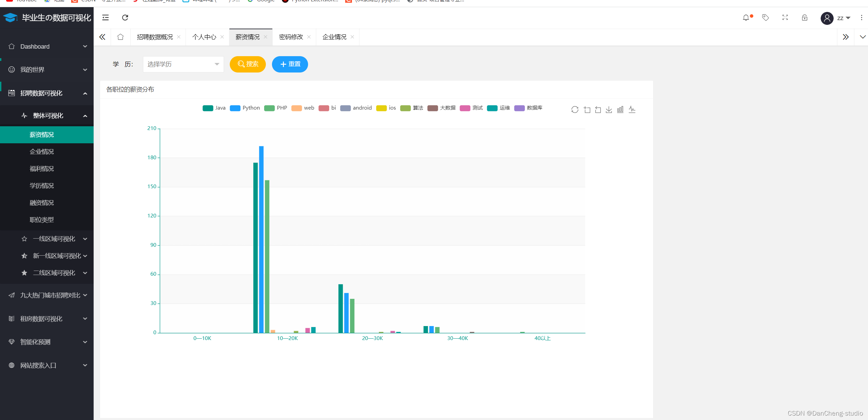Screen dimensions: 868x420
Task: Open the 选择学历 education dropdown
Action: pyautogui.click(x=183, y=64)
